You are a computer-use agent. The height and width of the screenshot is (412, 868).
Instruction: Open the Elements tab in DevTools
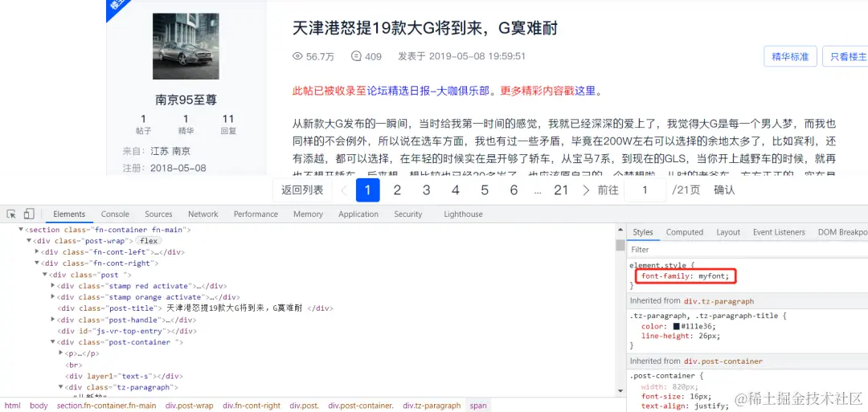(69, 214)
